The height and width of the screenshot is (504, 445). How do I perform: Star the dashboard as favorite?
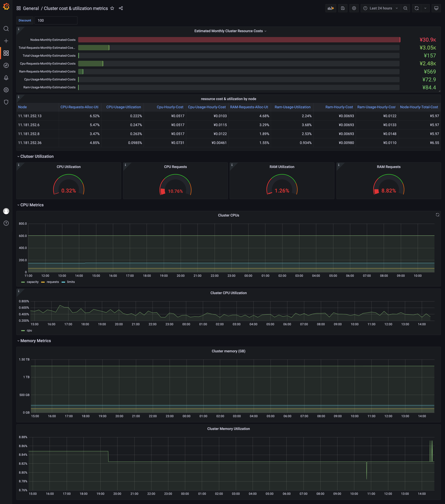(x=112, y=8)
